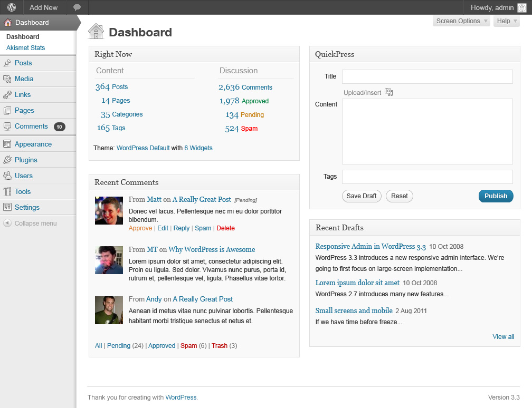View the 524 Spam comments link
The width and height of the screenshot is (532, 408).
coord(241,129)
